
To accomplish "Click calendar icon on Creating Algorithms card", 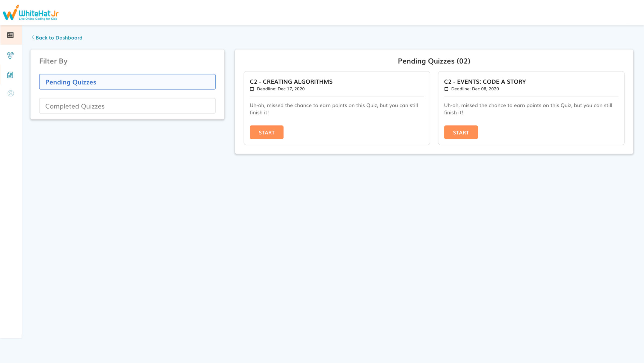I will (x=252, y=89).
